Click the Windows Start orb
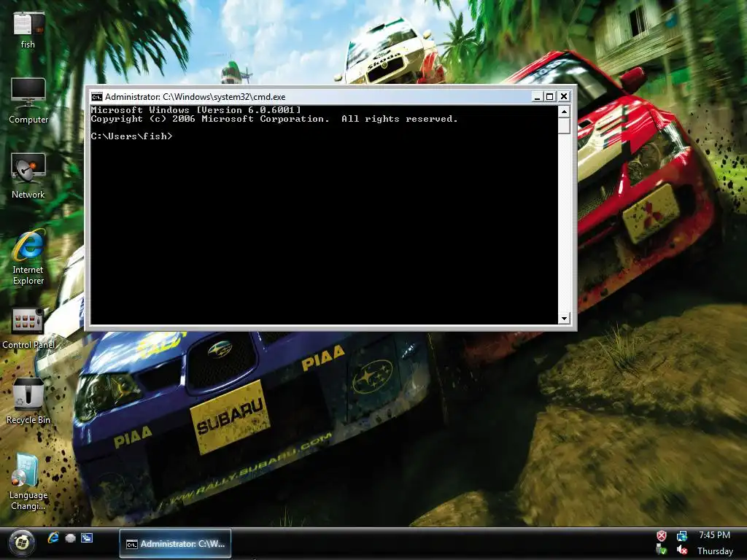 (21, 542)
